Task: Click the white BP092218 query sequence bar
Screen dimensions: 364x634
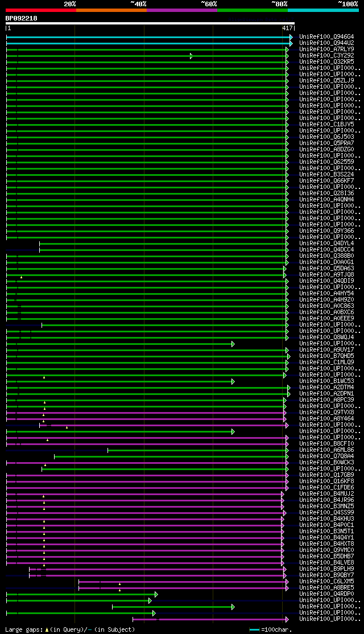Action: pos(150,23)
